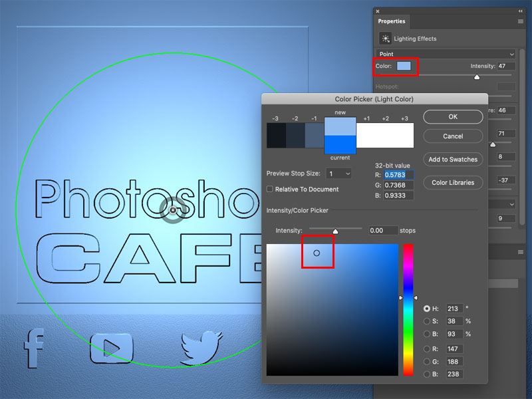
Task: Open Color Libraries
Action: tap(453, 182)
